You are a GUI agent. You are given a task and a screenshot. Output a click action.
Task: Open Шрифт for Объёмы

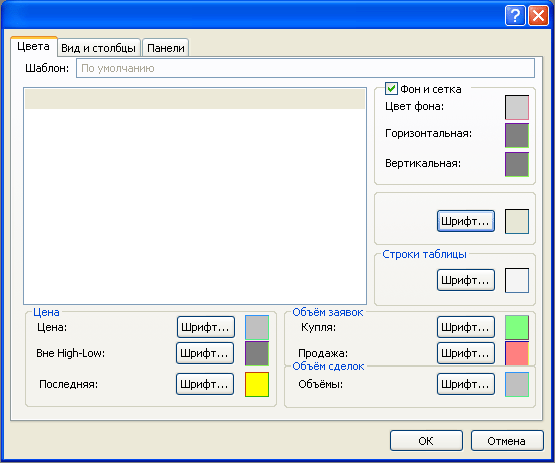(x=465, y=384)
